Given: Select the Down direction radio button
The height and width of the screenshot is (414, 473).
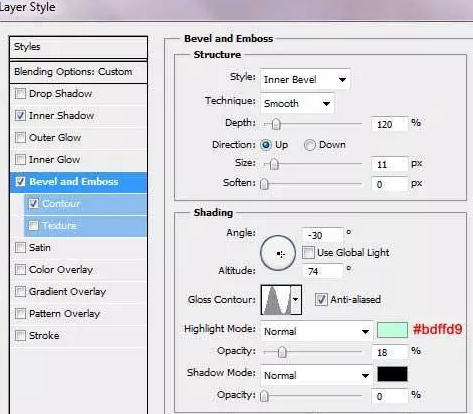Looking at the screenshot, I should (x=309, y=145).
